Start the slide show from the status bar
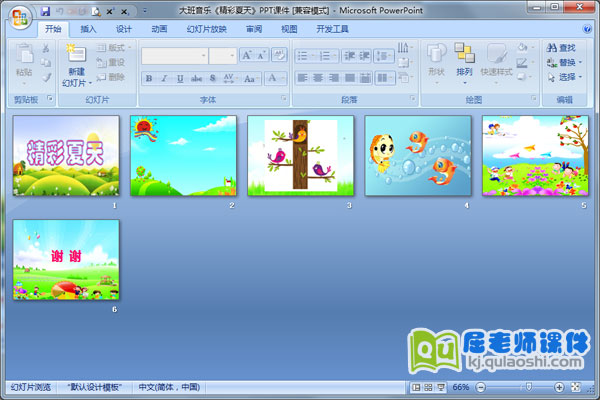The image size is (600, 400). [x=441, y=387]
